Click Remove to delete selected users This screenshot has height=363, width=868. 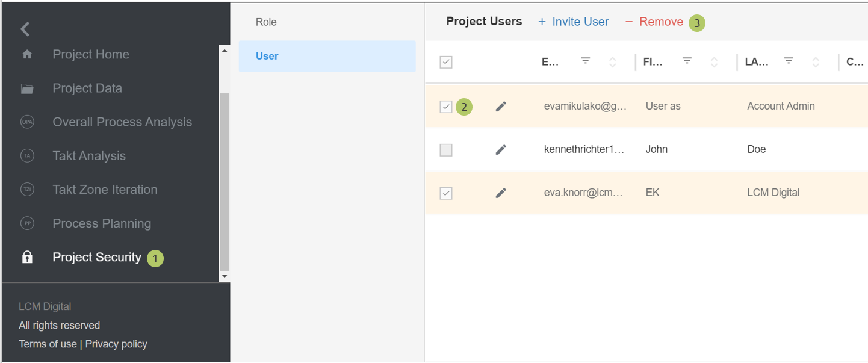click(654, 22)
